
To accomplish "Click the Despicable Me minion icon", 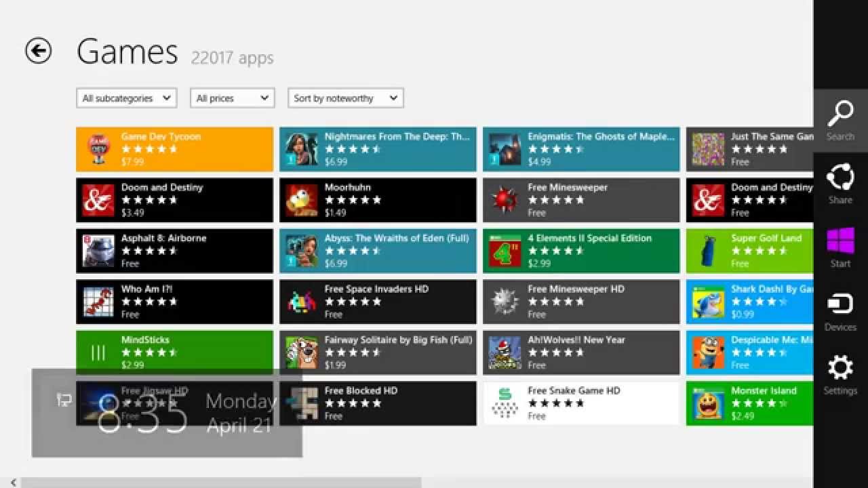I will (x=709, y=352).
